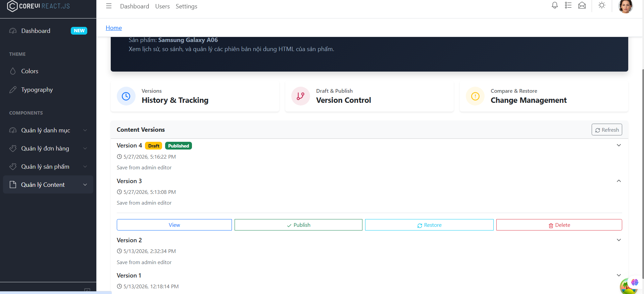Click the Version 3 title
The image size is (644, 294).
(x=129, y=181)
